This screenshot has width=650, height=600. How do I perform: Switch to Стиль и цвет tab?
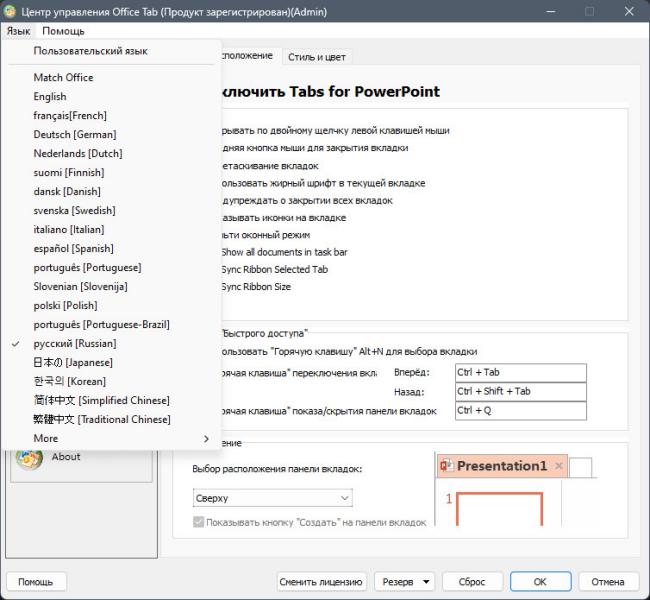tap(317, 57)
